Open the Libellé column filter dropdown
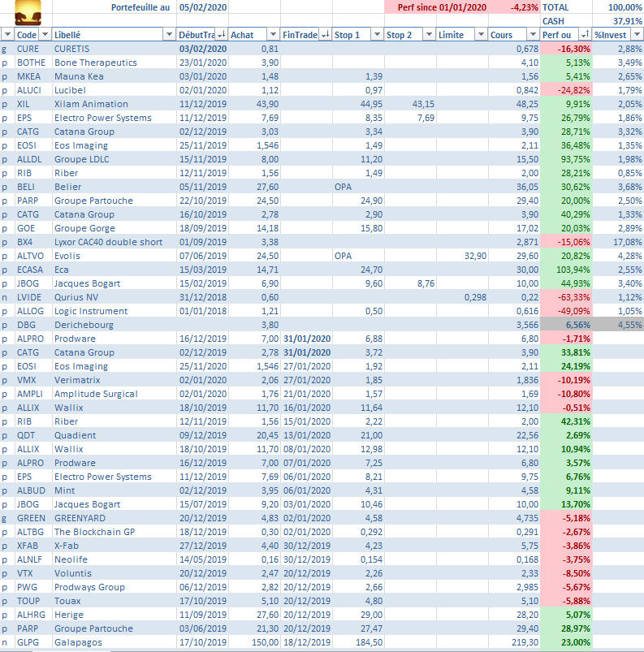 (169, 35)
